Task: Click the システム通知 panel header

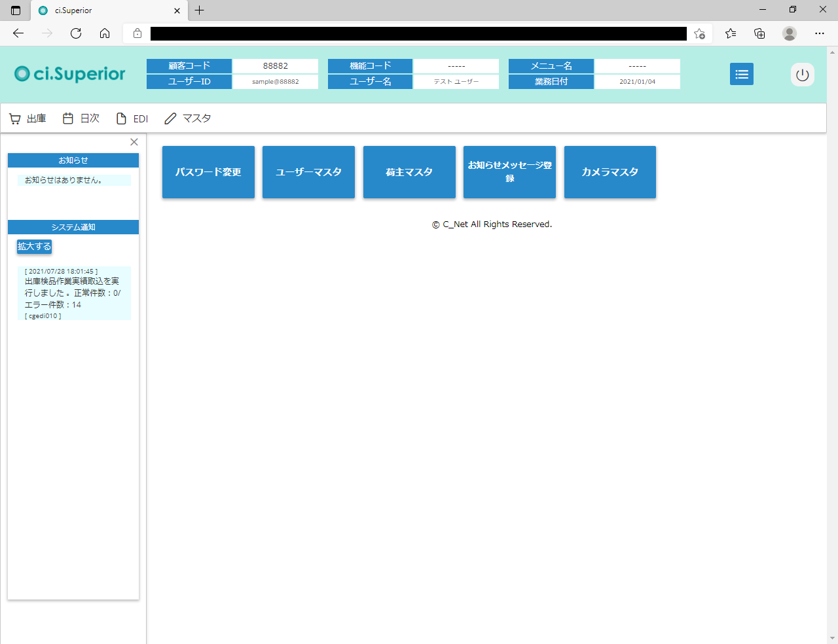Action: (73, 227)
